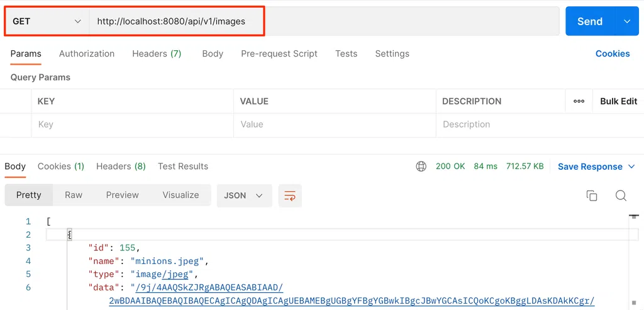Click the Send button
Screen dimensions: 644x310
coord(589,21)
